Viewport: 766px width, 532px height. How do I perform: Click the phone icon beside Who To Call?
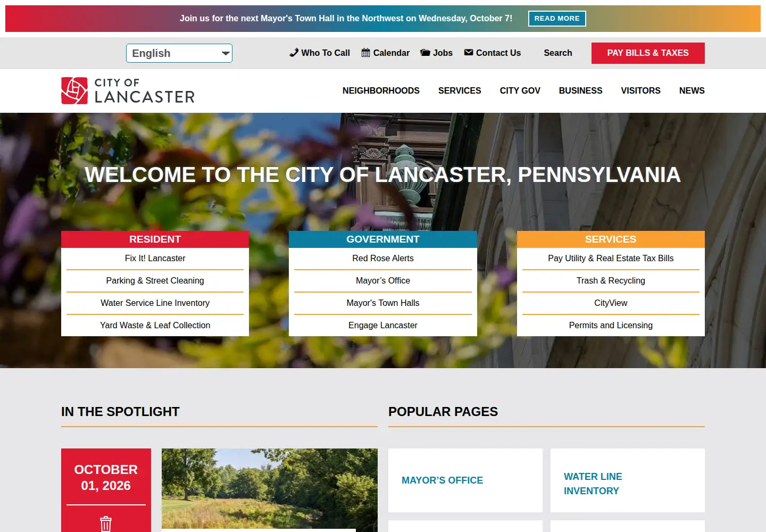click(x=294, y=53)
